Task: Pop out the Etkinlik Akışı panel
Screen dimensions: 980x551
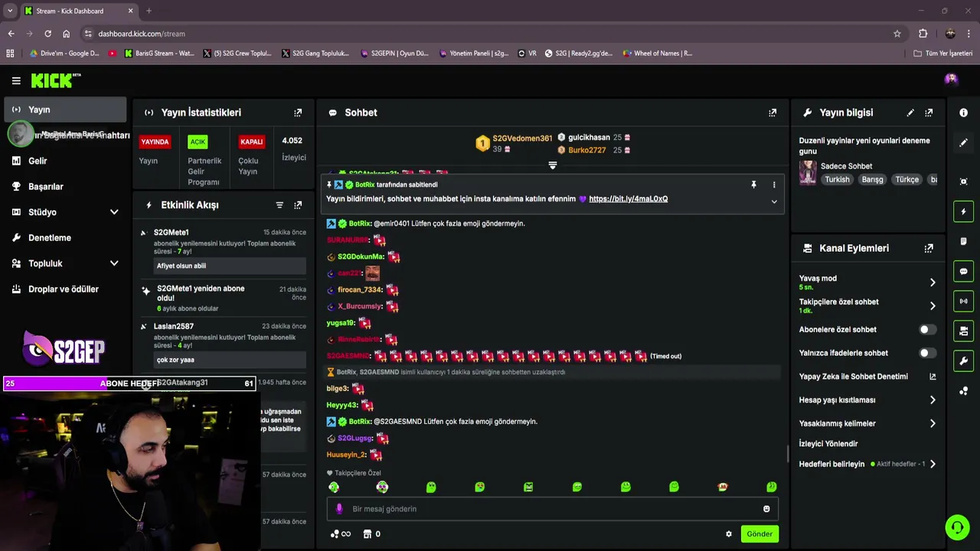Action: 298,205
